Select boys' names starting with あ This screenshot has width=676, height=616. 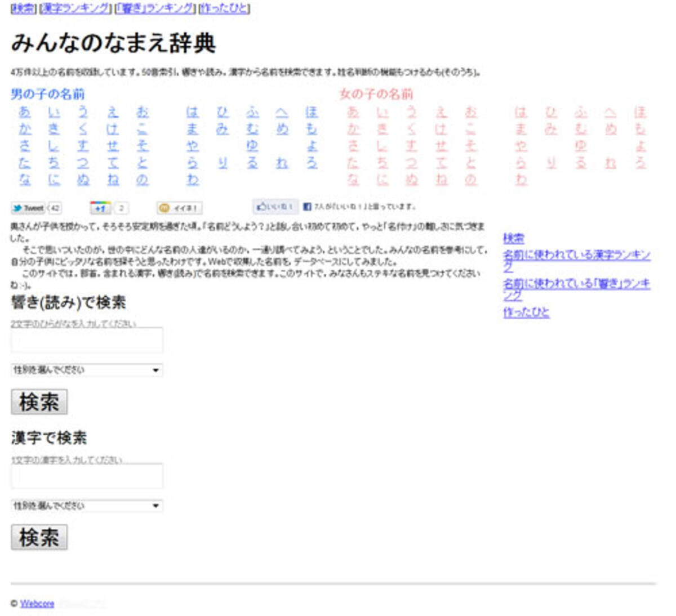point(24,111)
